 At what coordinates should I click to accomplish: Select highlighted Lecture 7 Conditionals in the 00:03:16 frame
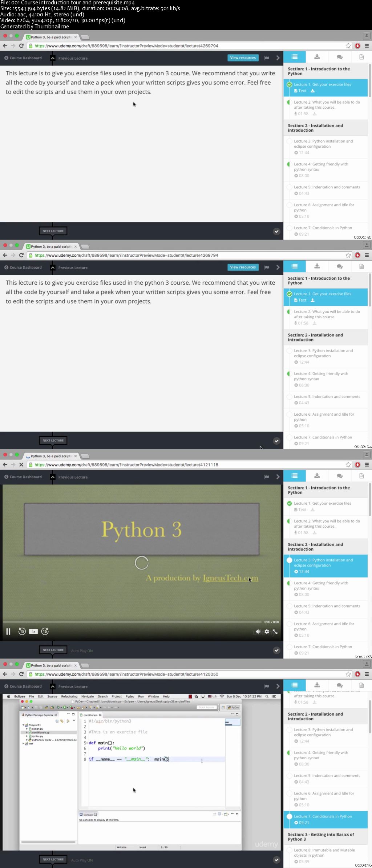[x=325, y=819]
